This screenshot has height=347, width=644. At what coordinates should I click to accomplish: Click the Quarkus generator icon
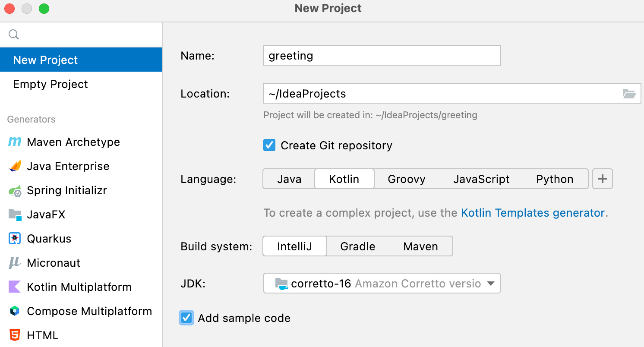click(x=15, y=239)
